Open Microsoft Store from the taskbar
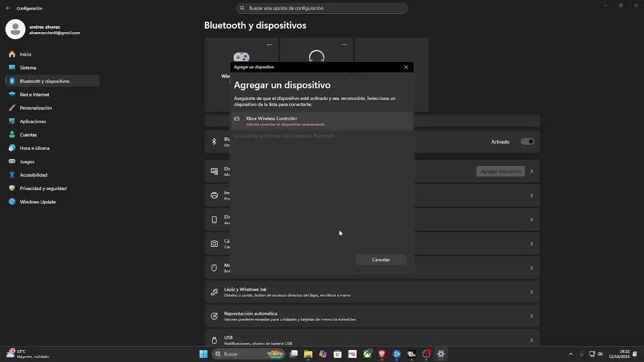644x362 pixels. point(338,354)
